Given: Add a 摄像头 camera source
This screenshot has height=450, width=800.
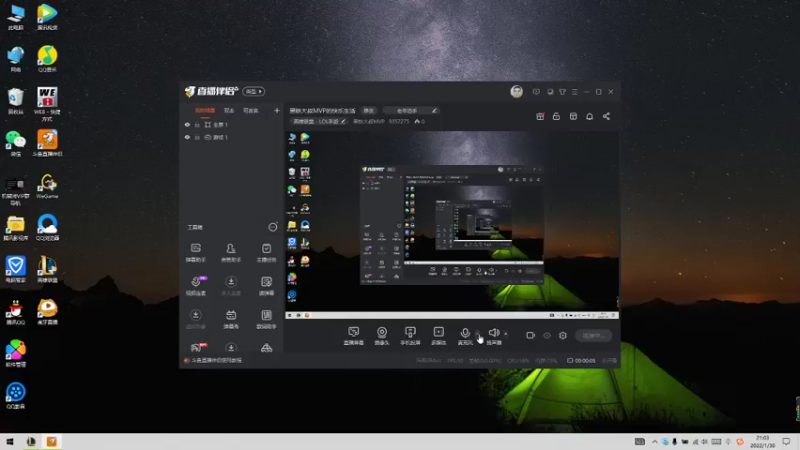Looking at the screenshot, I should pyautogui.click(x=382, y=336).
